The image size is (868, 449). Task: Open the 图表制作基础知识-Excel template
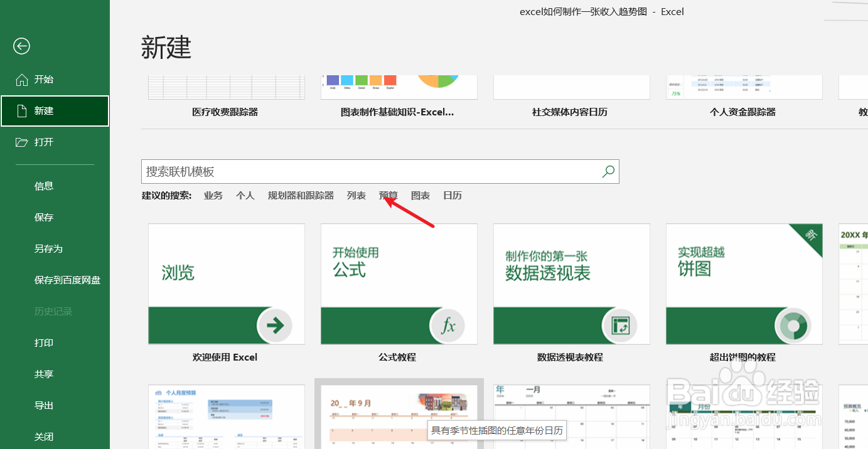tap(399, 88)
